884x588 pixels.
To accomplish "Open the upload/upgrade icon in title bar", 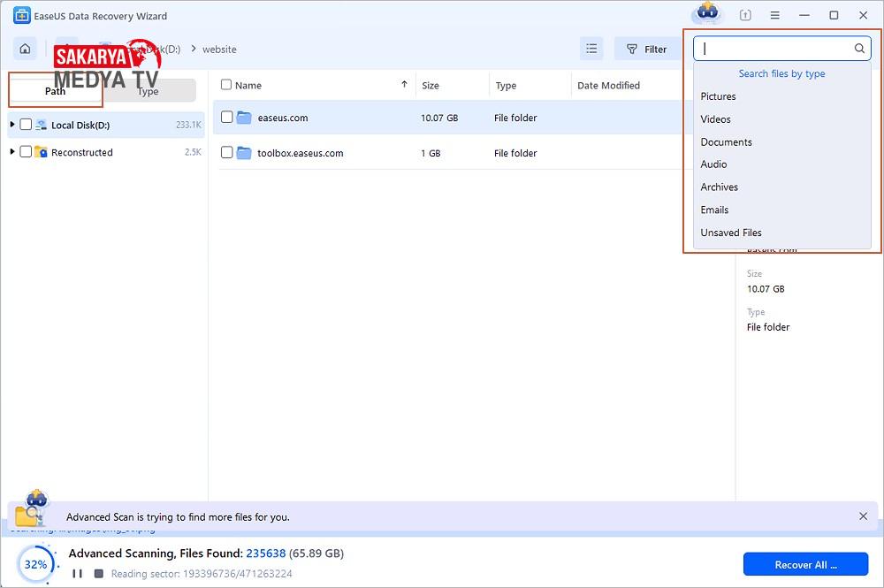I will tap(745, 16).
